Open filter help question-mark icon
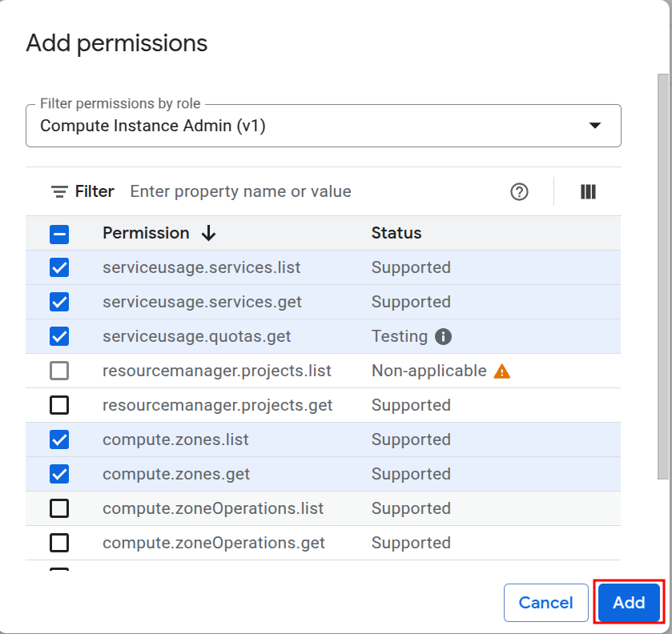This screenshot has width=672, height=634. pos(519,191)
